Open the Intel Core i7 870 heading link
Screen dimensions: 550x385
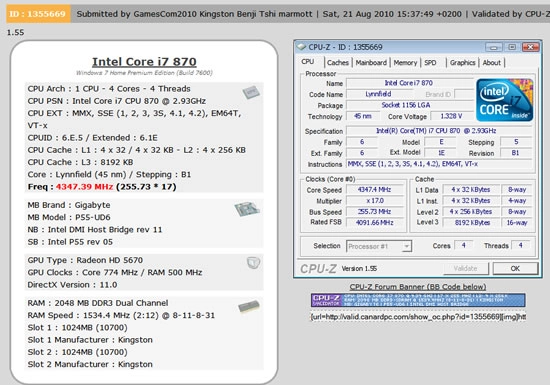click(x=144, y=62)
